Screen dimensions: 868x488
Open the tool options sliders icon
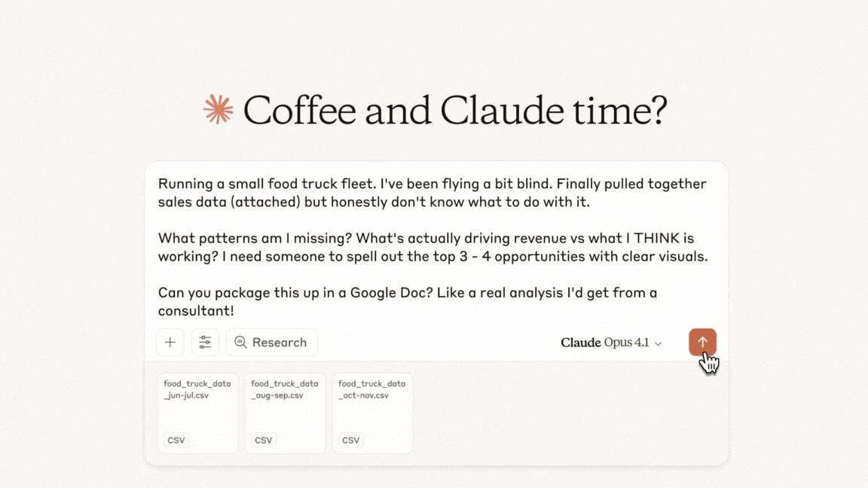click(205, 342)
